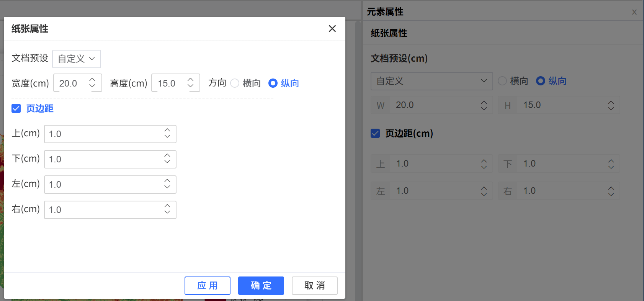Viewport: 644px width, 301px height.
Task: Select the 纵向 orientation in dialog
Action: [273, 83]
